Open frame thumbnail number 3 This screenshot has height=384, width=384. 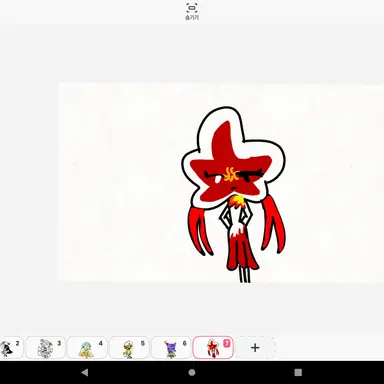coord(45,347)
